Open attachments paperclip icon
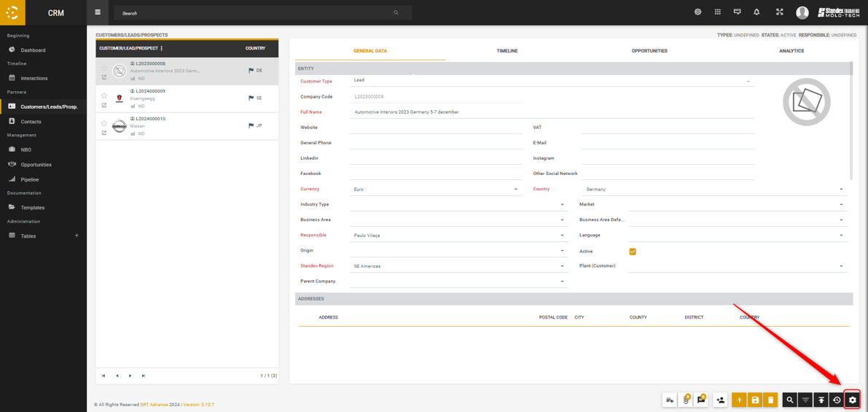This screenshot has height=412, width=868. (x=686, y=400)
